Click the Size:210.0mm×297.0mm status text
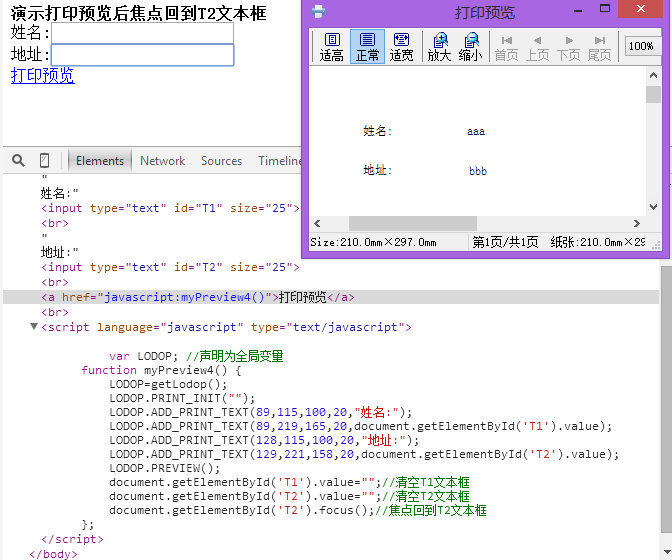Screen dimensions: 672x560 [x=373, y=243]
